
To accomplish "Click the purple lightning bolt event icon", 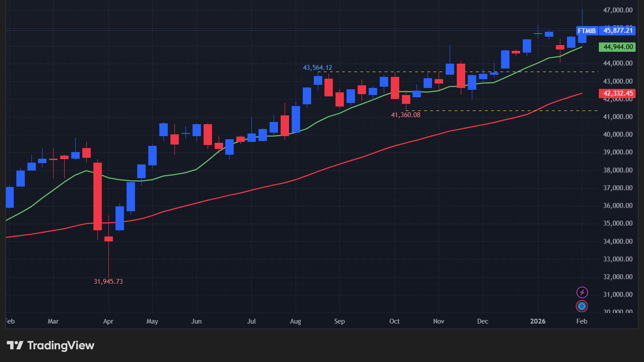I will click(x=582, y=292).
